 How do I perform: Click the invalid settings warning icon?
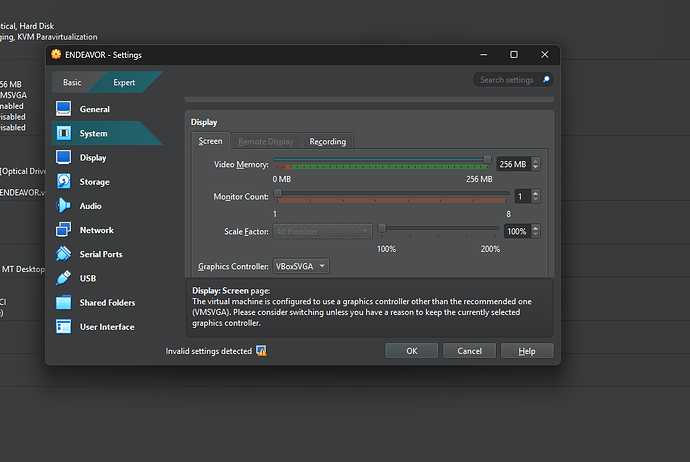pos(261,351)
